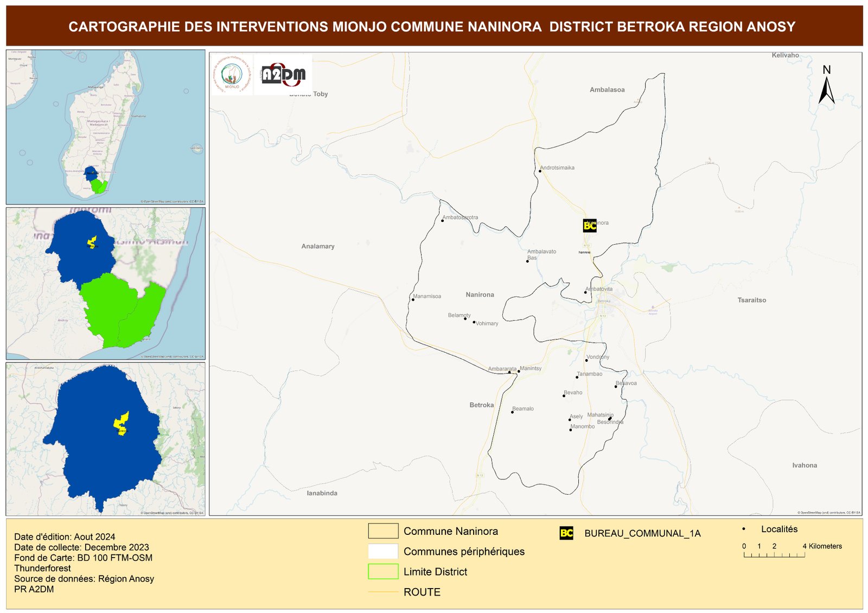The height and width of the screenshot is (613, 868).
Task: Click 'Source de données: Région Anosy' text
Action: tap(84, 579)
